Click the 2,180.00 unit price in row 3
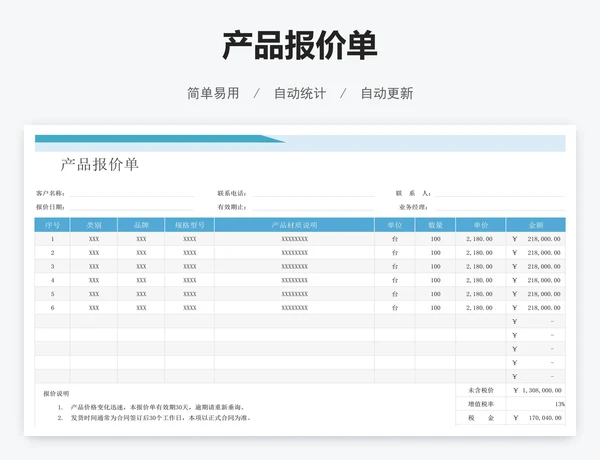The image size is (600, 460). click(479, 266)
